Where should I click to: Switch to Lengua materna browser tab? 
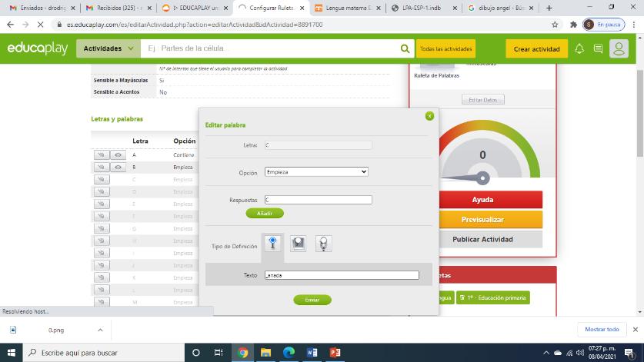coord(348,8)
